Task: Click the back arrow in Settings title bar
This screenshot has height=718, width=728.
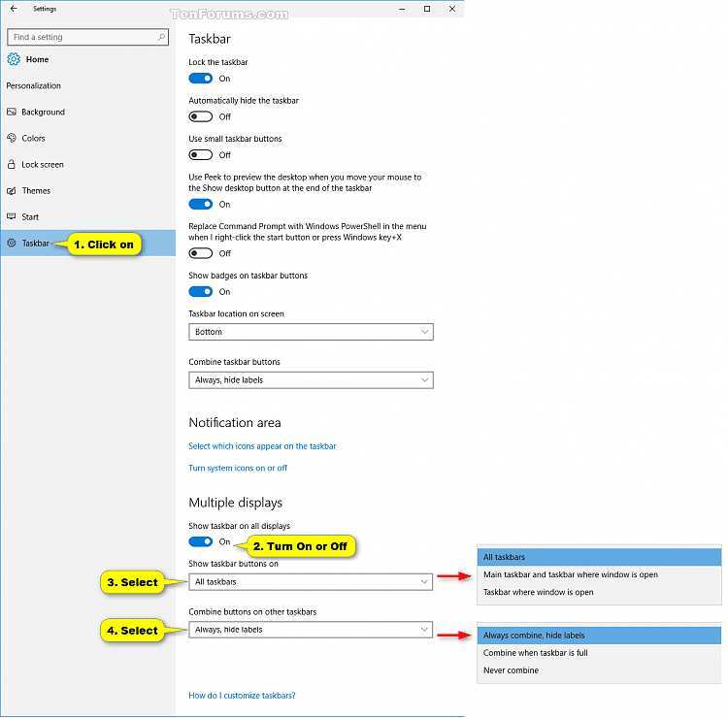Action: (14, 9)
